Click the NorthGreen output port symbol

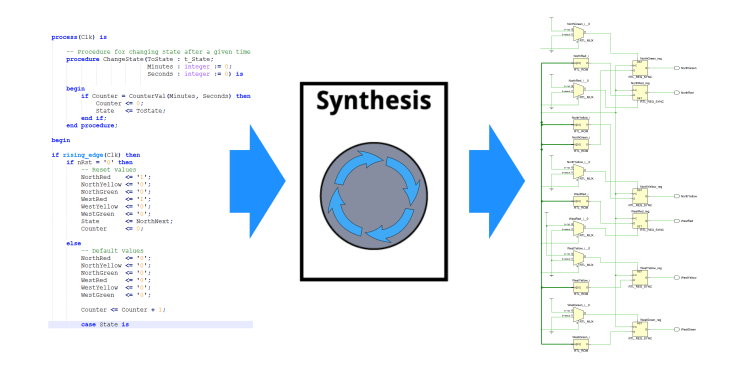[676, 68]
